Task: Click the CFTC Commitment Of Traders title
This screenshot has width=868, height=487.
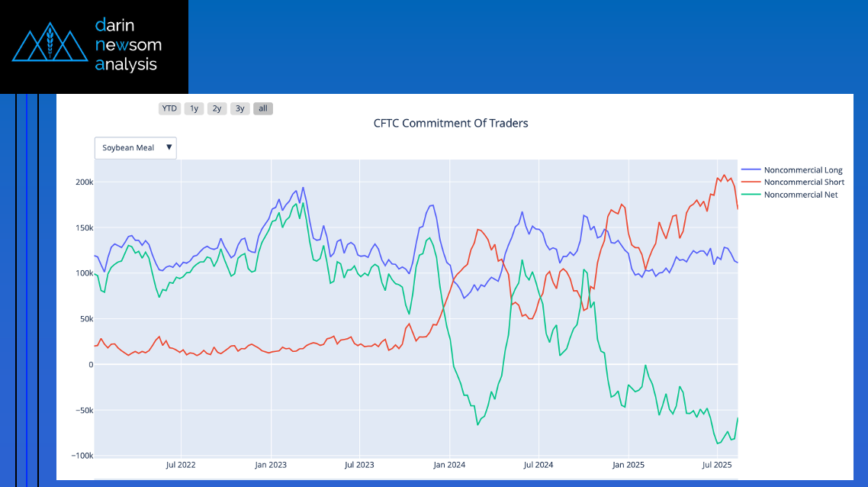Action: [450, 123]
